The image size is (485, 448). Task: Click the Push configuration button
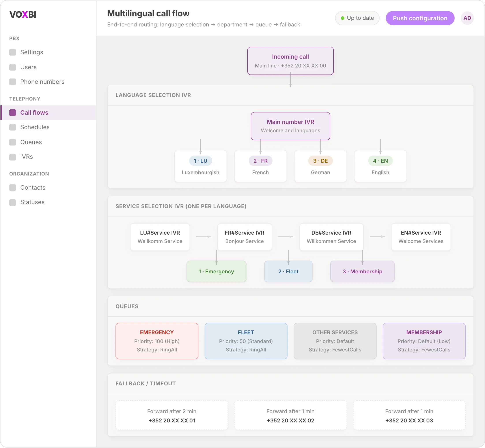tap(420, 18)
